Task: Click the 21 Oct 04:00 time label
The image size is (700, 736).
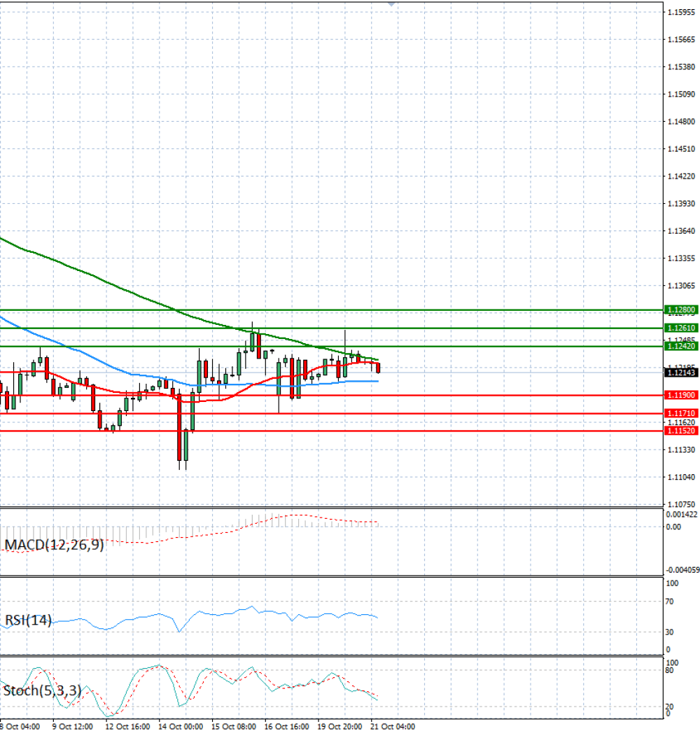Action: tap(393, 727)
